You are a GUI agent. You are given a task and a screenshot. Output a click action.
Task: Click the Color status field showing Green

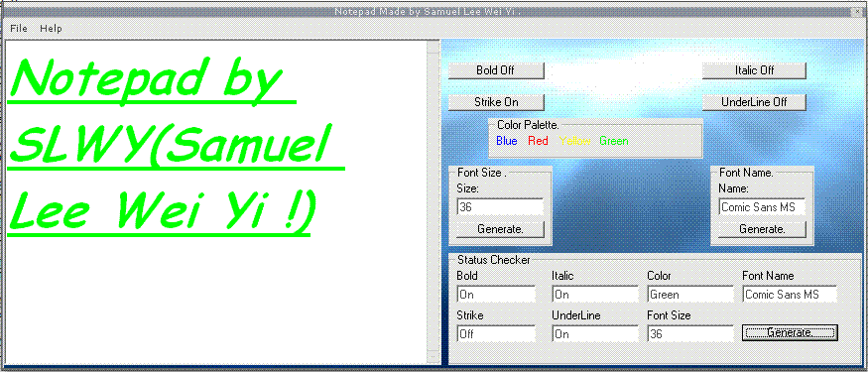pos(690,294)
